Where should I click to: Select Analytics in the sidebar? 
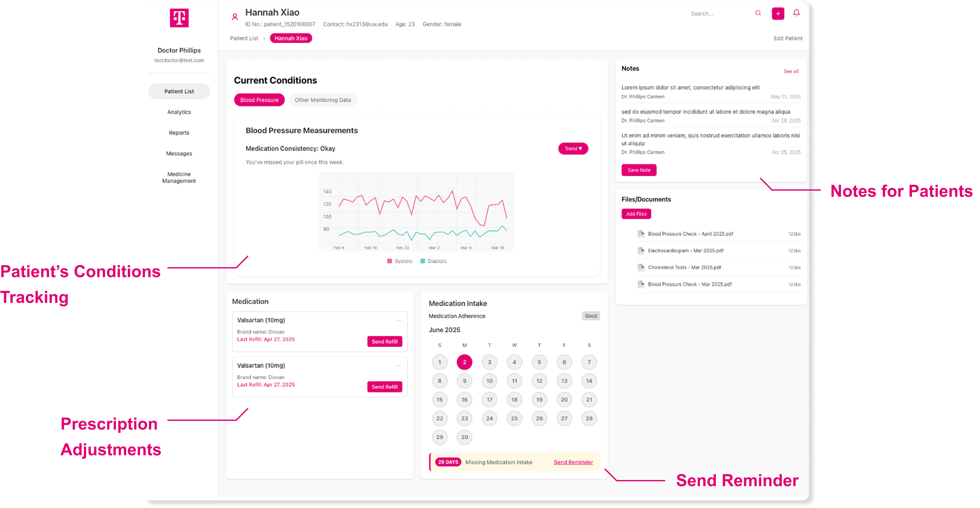[179, 112]
